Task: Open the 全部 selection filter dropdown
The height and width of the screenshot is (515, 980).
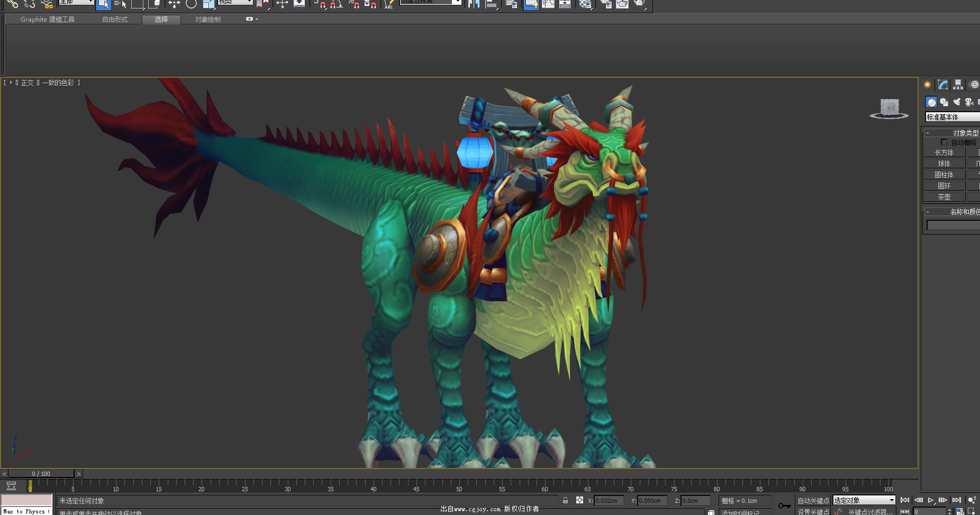Action: coord(76,2)
